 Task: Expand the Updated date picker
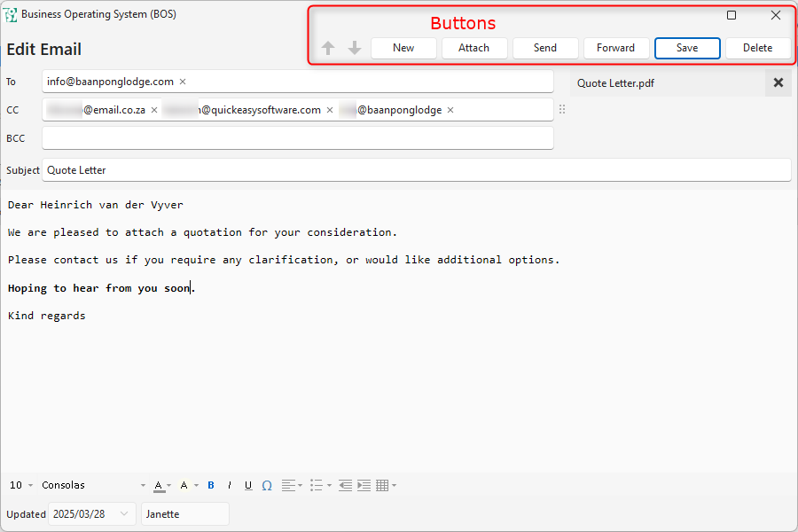(124, 514)
